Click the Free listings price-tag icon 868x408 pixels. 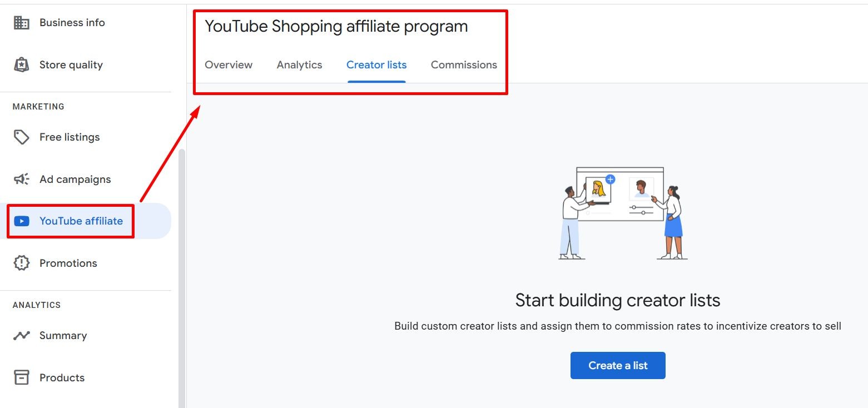tap(21, 137)
